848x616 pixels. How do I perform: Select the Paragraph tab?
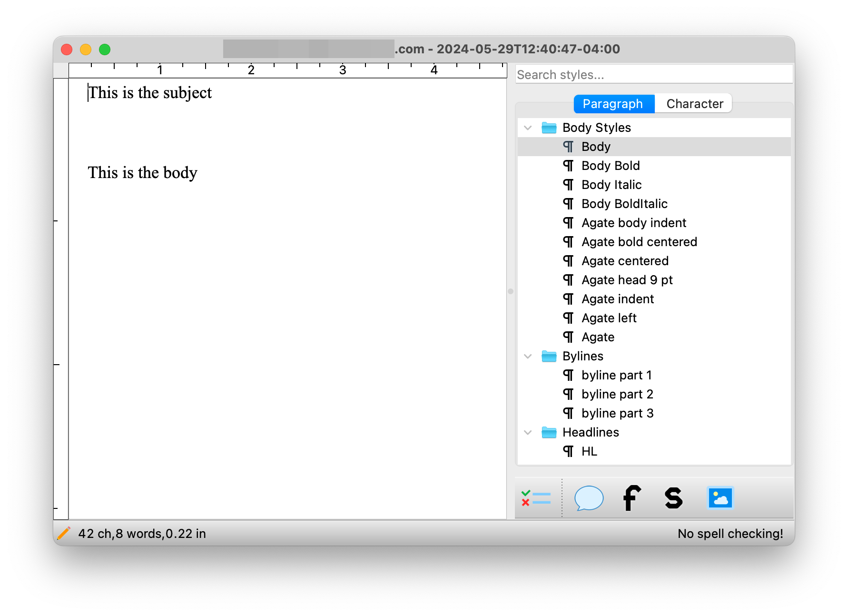pos(613,104)
